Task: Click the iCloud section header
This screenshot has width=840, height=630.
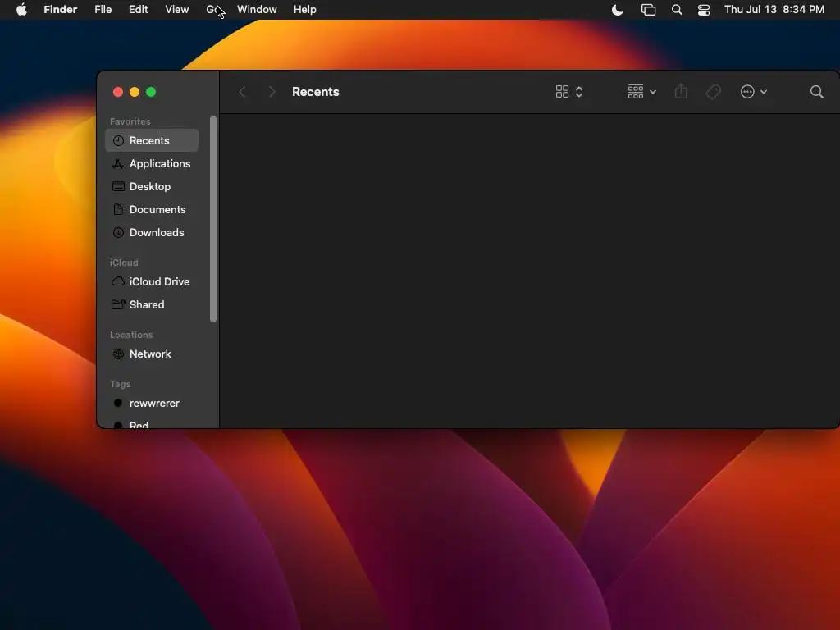Action: point(124,262)
